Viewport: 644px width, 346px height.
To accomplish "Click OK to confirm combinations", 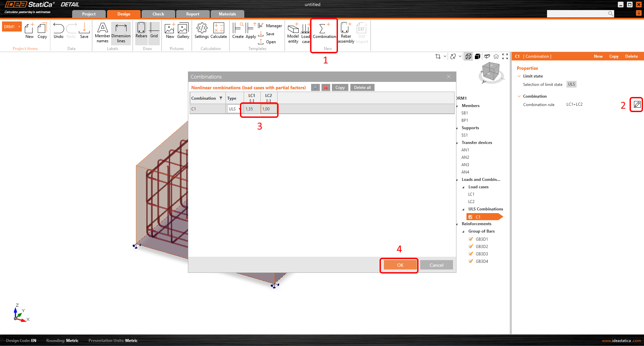I will click(x=399, y=265).
